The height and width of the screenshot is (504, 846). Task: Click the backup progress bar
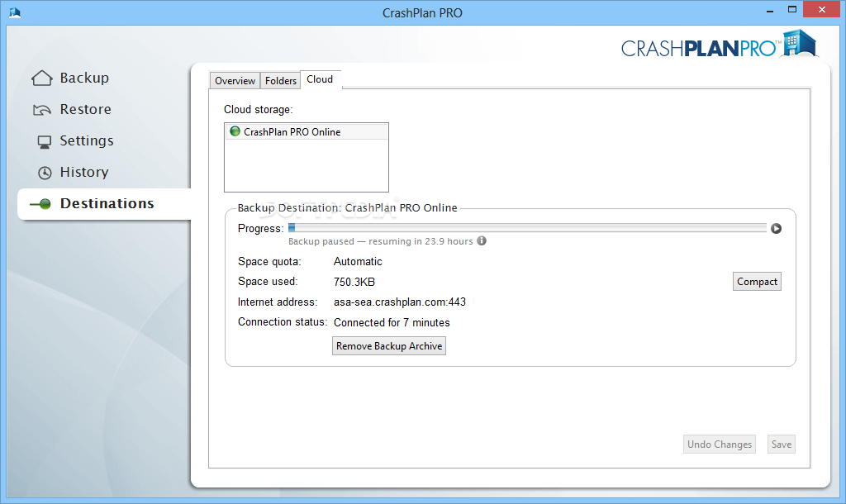pos(527,228)
